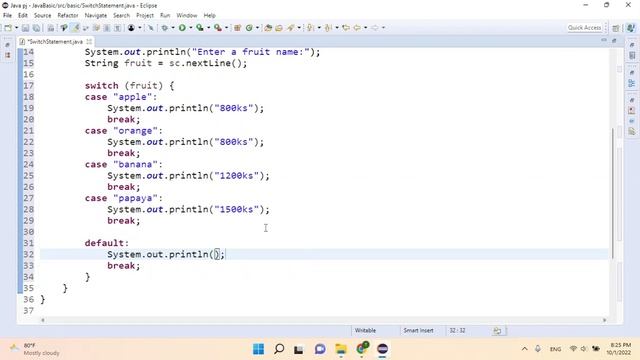Screen dimensions: 640x360
Task: Open the New Java Class dropdown arrow
Action: click(x=257, y=28)
